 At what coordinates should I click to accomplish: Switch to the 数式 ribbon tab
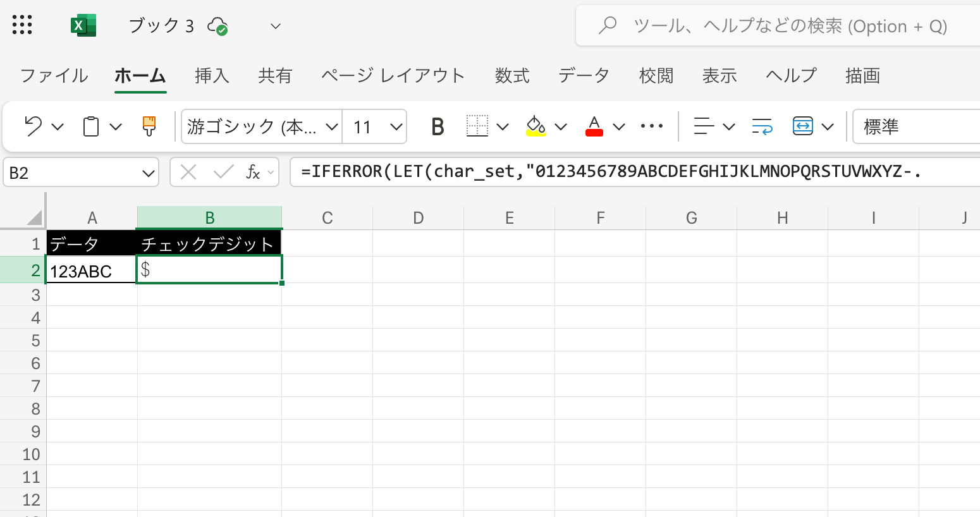(x=512, y=76)
